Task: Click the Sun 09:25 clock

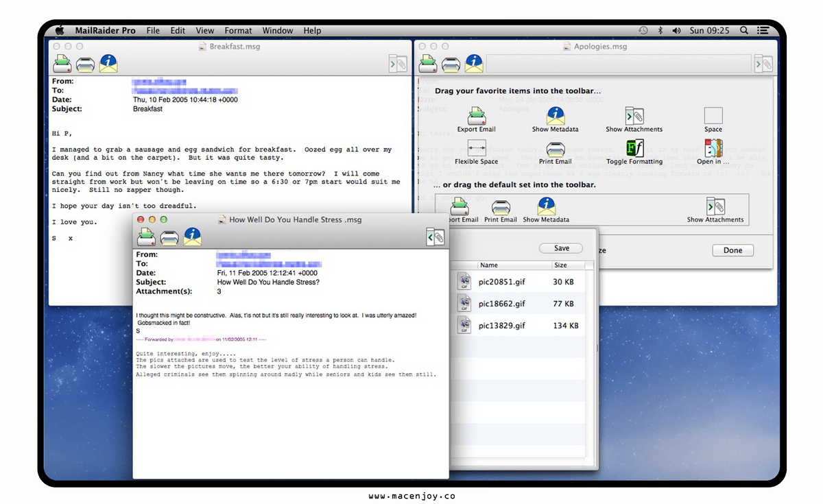Action: (x=709, y=30)
